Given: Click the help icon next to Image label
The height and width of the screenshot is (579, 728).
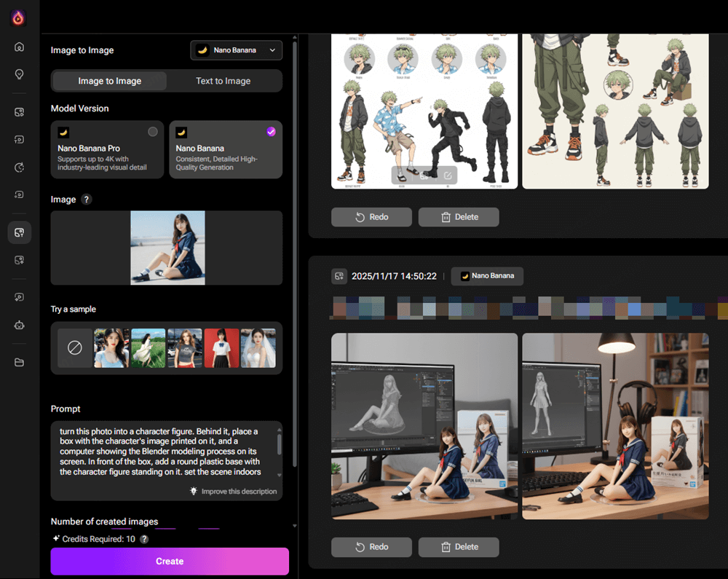Looking at the screenshot, I should click(x=87, y=200).
